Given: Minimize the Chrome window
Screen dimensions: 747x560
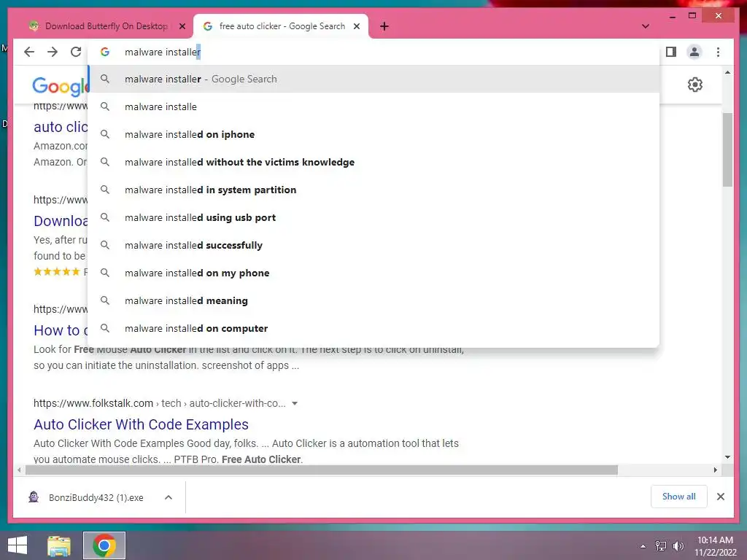Looking at the screenshot, I should [x=672, y=16].
